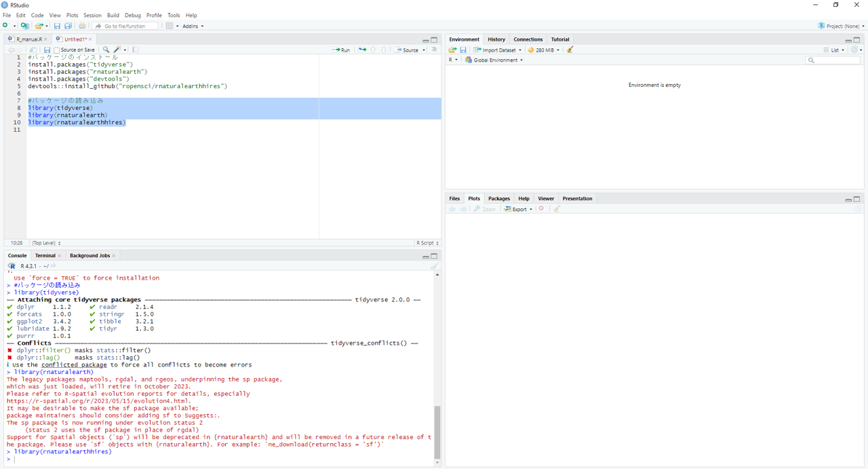The height and width of the screenshot is (469, 868).
Task: Expand the Export menu in Plots
Action: 519,209
